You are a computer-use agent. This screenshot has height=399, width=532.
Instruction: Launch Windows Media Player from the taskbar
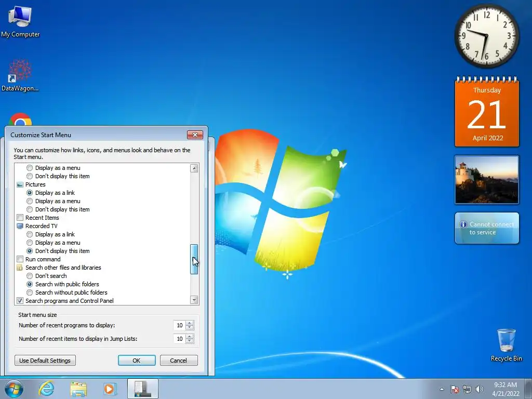click(110, 389)
